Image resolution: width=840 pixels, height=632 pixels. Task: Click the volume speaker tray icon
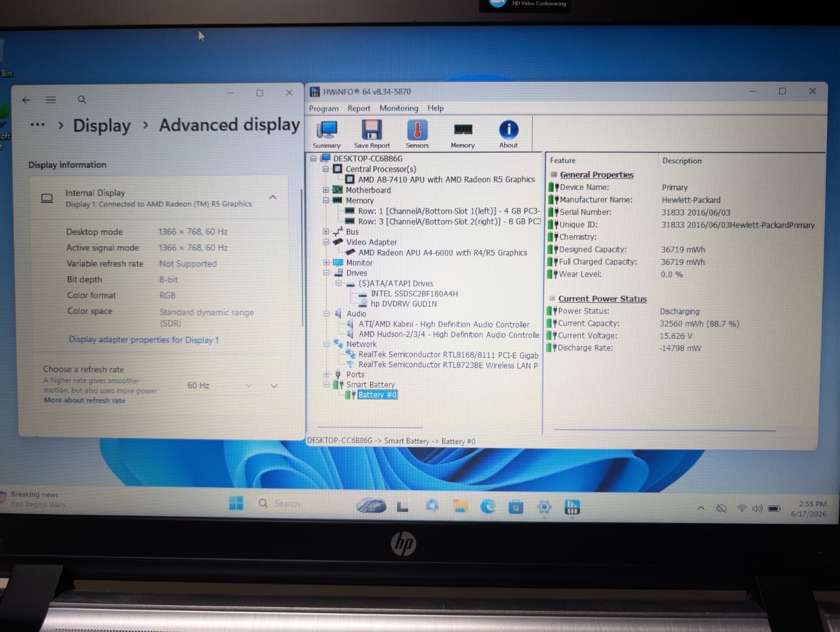[x=757, y=508]
